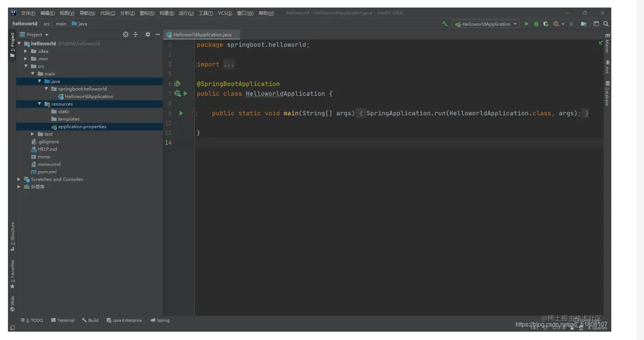Image resolution: width=644 pixels, height=340 pixels.
Task: Click the crosshair locate-opened-file icon
Action: (x=126, y=35)
